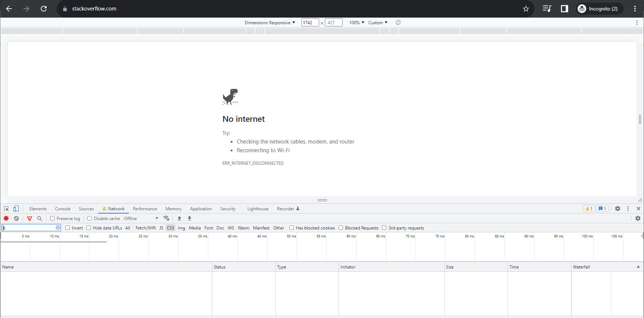The width and height of the screenshot is (644, 318).
Task: Open the Network settings gear icon
Action: tap(638, 218)
